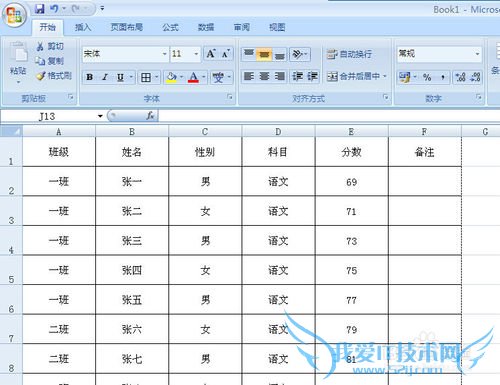Click 自动换行 wrap text button
The width and height of the screenshot is (500, 385).
[349, 54]
